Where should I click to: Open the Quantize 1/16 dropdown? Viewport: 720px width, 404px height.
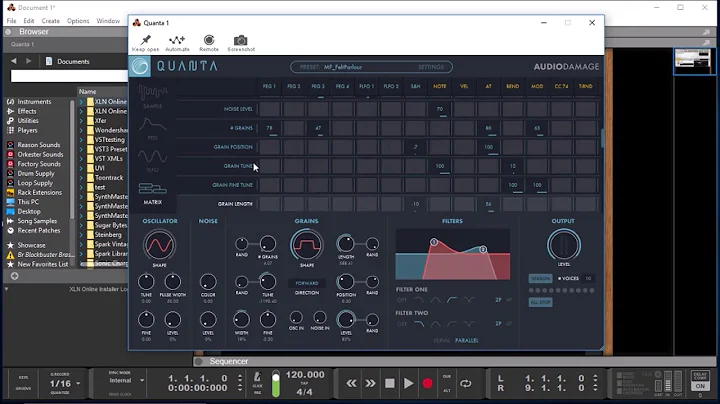pyautogui.click(x=65, y=383)
